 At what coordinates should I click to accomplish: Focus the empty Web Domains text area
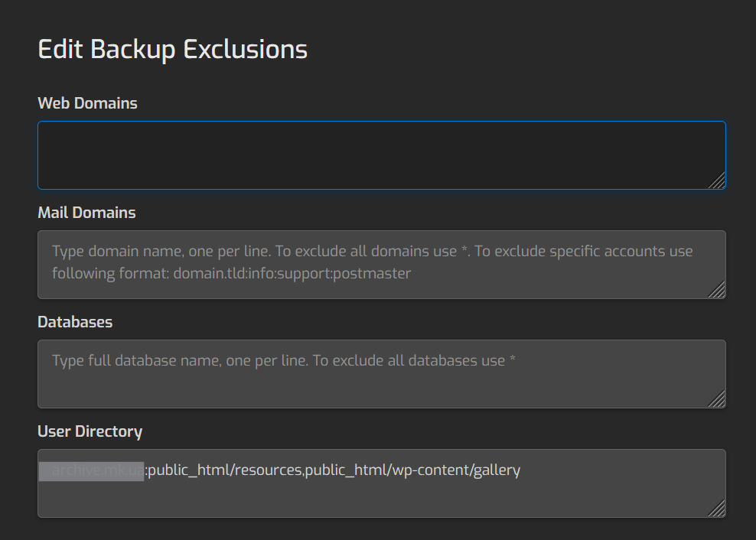[x=381, y=155]
